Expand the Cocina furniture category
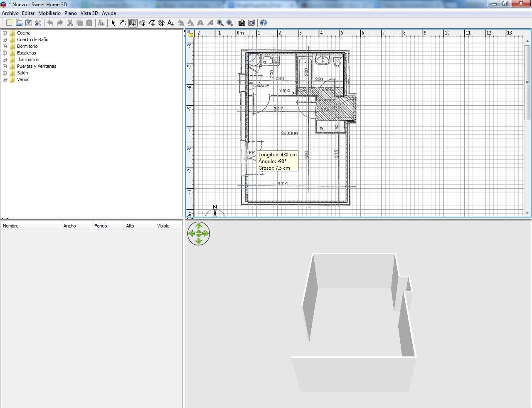532x408 pixels. coord(4,33)
